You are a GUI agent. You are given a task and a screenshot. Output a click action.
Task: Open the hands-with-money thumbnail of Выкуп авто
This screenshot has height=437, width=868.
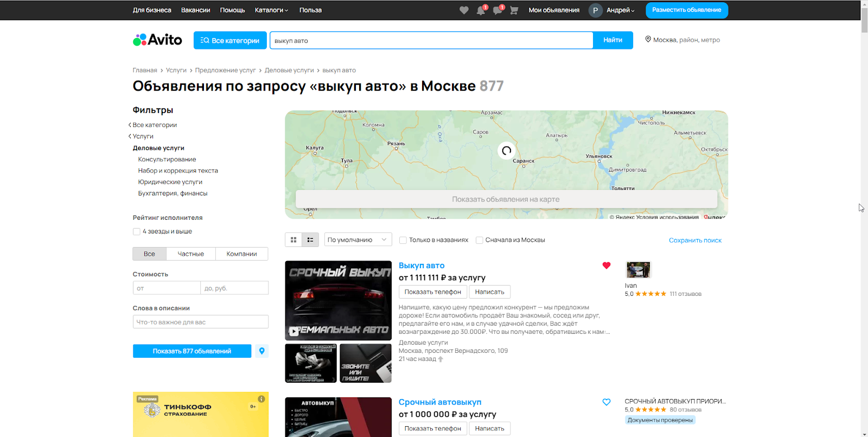311,363
